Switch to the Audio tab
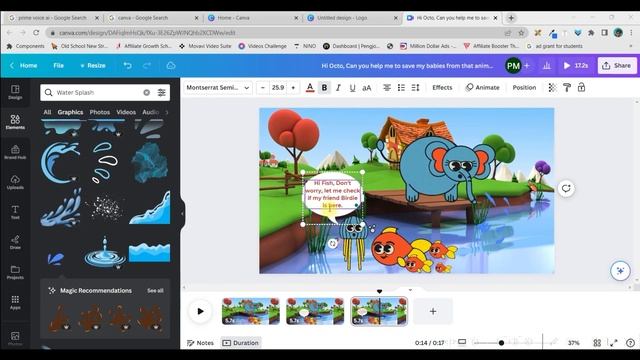The width and height of the screenshot is (640, 360). (151, 112)
